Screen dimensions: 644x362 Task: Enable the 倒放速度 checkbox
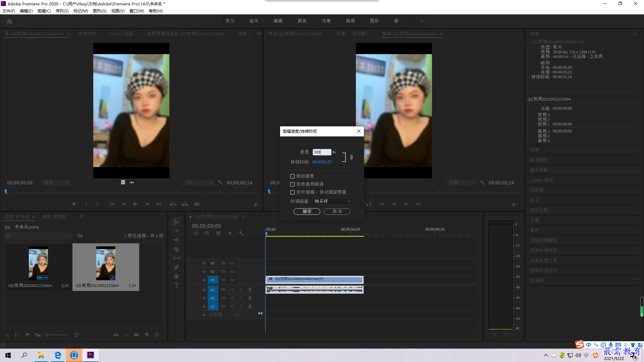292,176
